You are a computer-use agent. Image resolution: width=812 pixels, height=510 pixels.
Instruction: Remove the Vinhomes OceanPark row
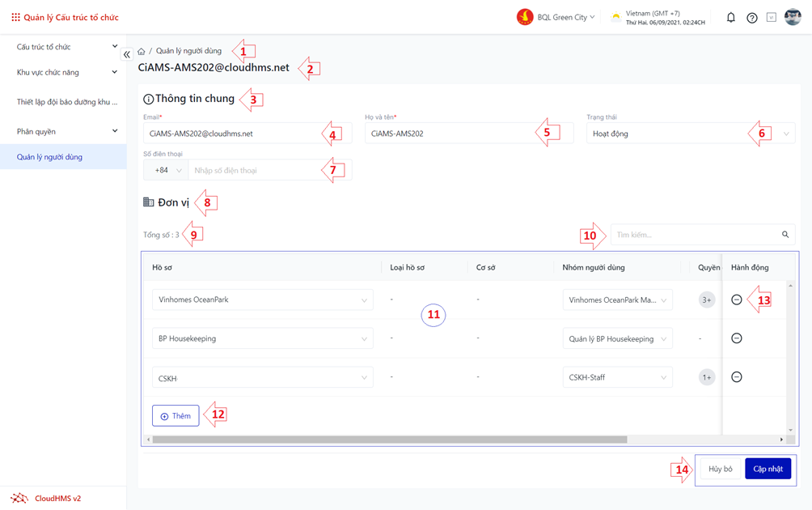(736, 300)
